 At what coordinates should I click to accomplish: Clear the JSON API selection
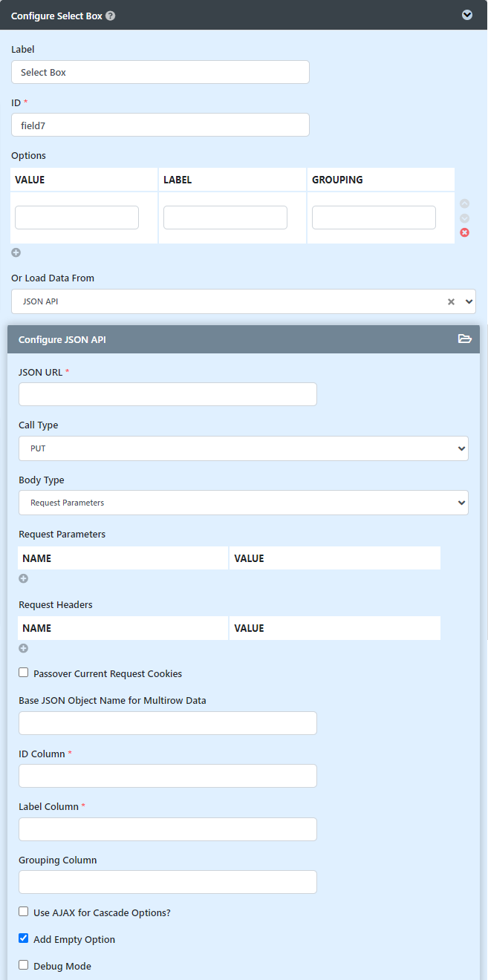click(x=451, y=301)
